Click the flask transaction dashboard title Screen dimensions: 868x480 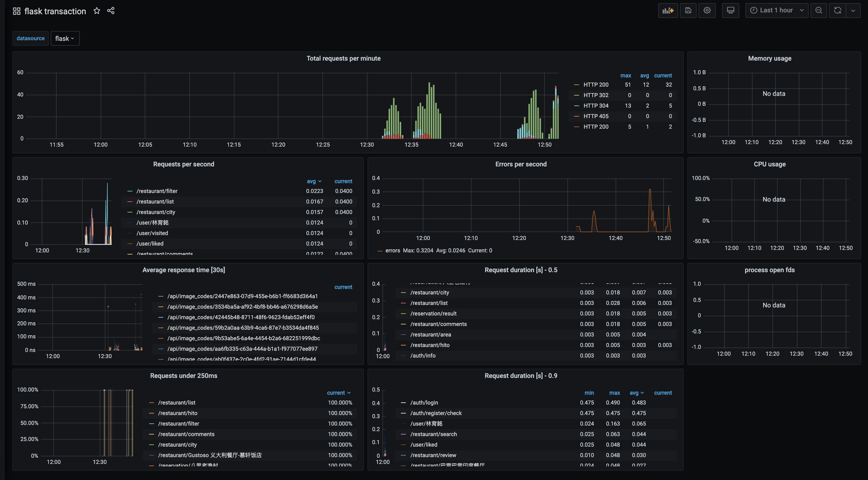coord(55,11)
